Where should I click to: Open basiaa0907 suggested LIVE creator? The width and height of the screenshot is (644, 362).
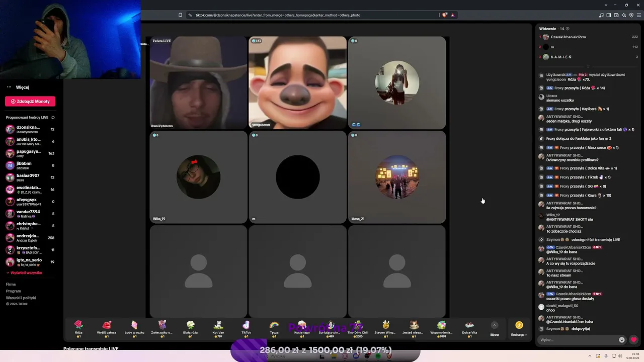point(30,177)
